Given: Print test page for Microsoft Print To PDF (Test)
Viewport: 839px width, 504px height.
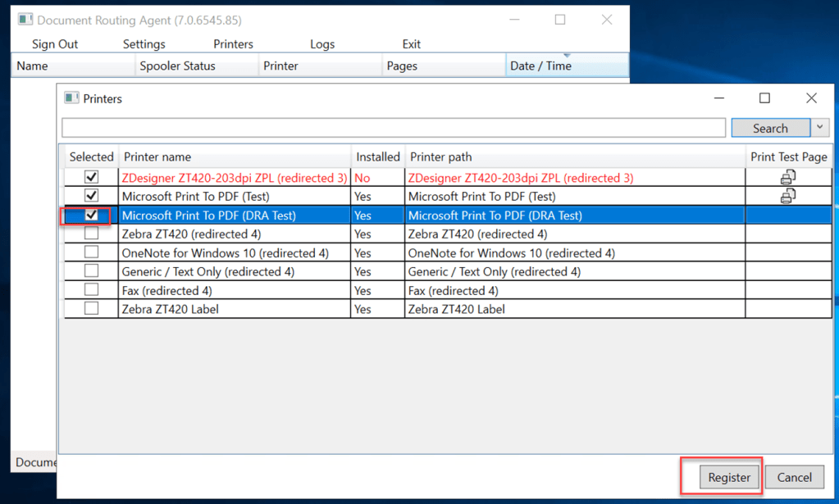Looking at the screenshot, I should (x=787, y=196).
